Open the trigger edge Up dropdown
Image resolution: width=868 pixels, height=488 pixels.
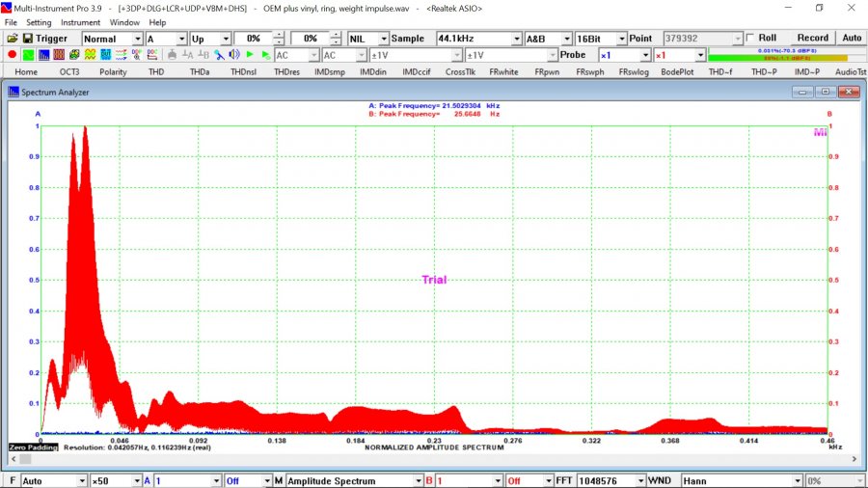[x=210, y=39]
